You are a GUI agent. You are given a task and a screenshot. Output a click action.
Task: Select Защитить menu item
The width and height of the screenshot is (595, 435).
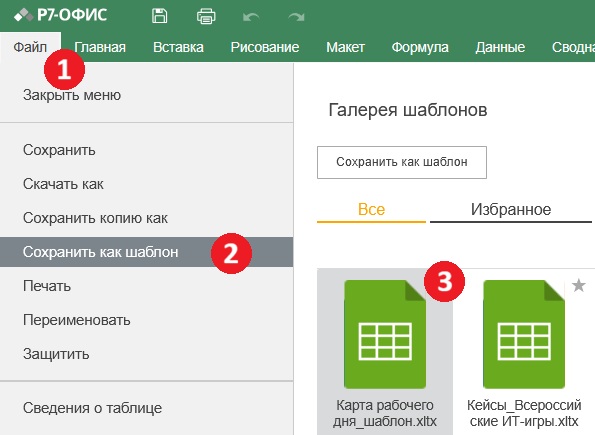[x=146, y=354]
